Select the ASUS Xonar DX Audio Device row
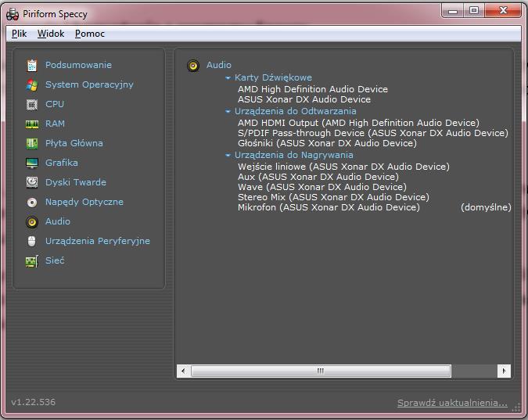528x420 pixels. tap(304, 99)
